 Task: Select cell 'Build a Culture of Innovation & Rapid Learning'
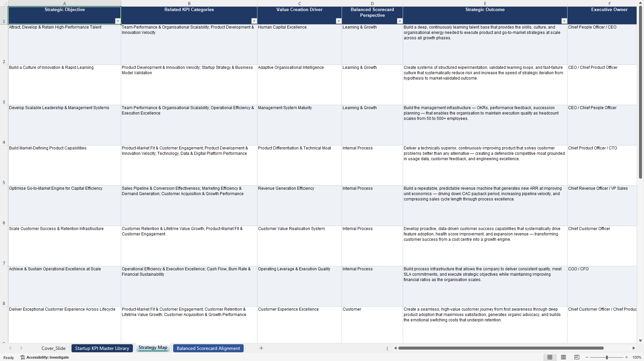coord(64,85)
